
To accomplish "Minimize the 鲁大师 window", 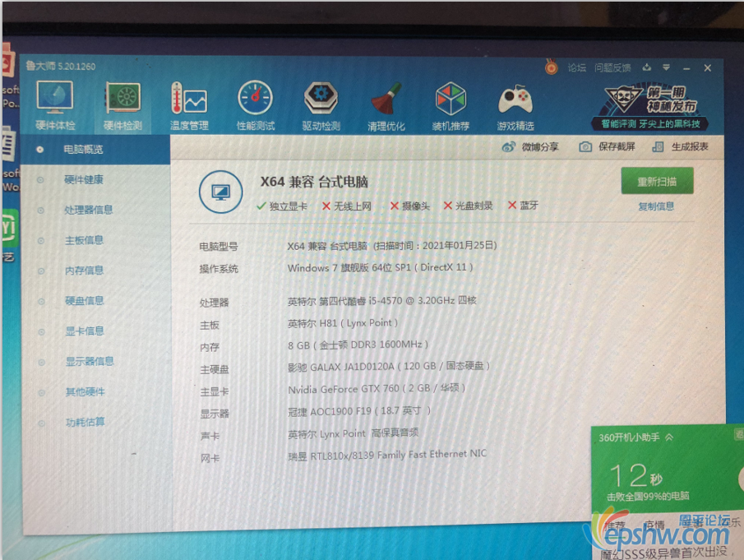I will coord(686,69).
